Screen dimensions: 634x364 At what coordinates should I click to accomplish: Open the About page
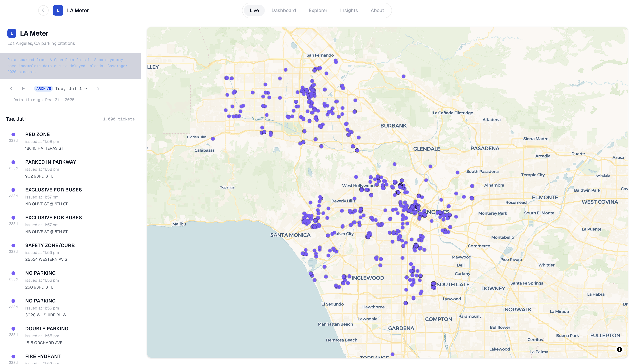tap(377, 10)
